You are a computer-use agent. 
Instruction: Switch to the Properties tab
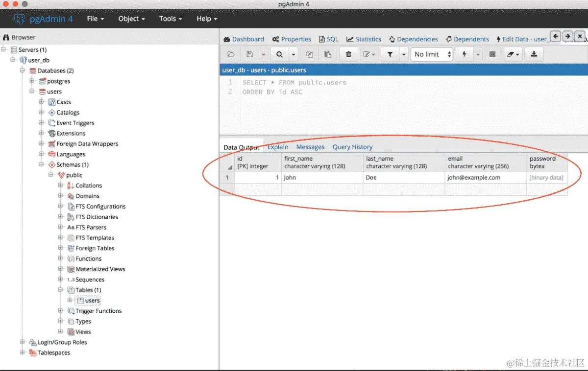pos(292,39)
